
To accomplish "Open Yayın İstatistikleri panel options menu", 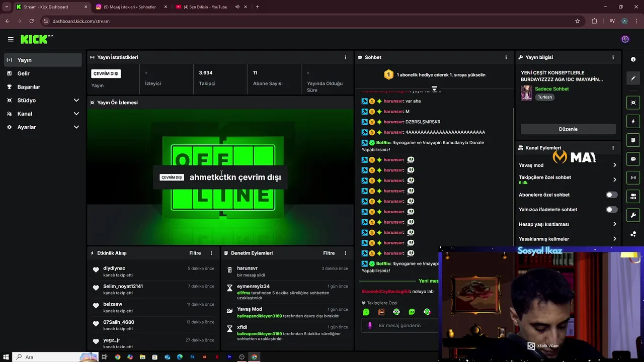I will point(345,57).
